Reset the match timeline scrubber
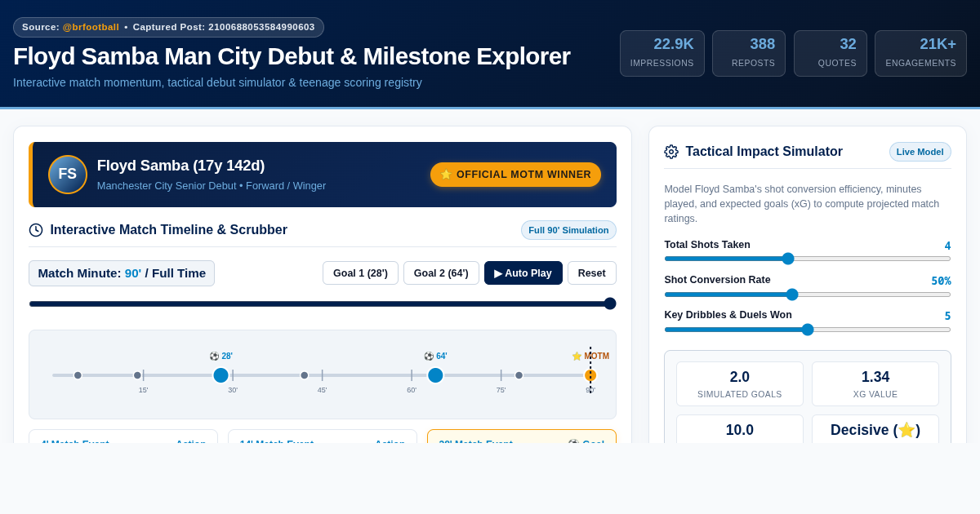The image size is (980, 514). coord(592,273)
